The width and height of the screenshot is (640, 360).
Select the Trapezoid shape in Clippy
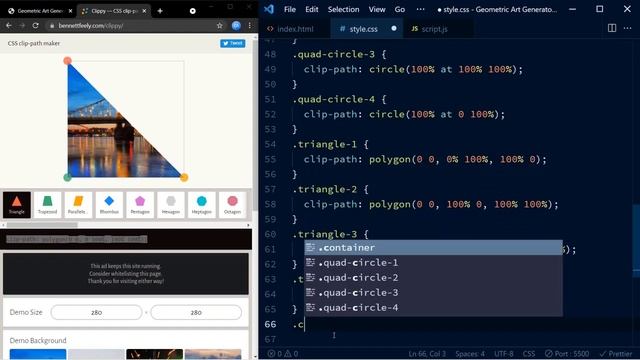(47, 204)
